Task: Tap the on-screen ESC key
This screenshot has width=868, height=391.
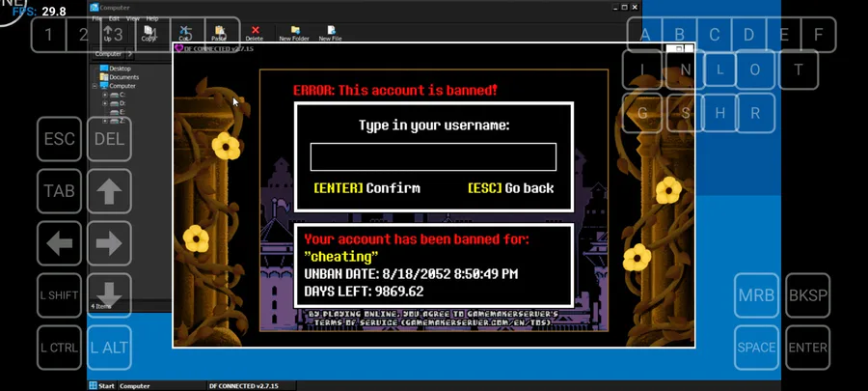Action: click(x=59, y=139)
